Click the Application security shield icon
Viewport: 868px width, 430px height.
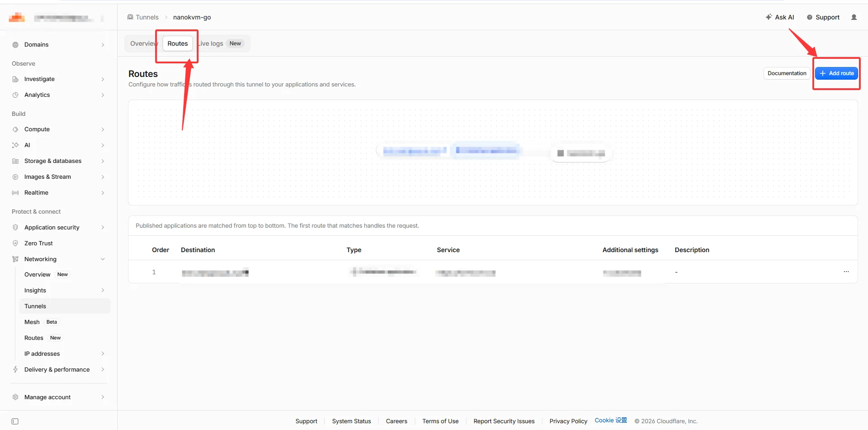pyautogui.click(x=15, y=227)
